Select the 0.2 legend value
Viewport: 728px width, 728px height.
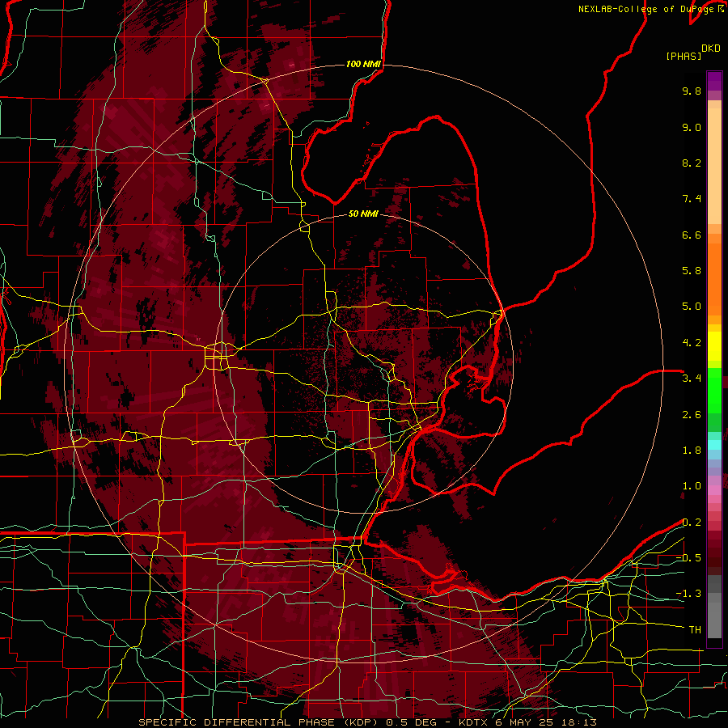pos(692,523)
